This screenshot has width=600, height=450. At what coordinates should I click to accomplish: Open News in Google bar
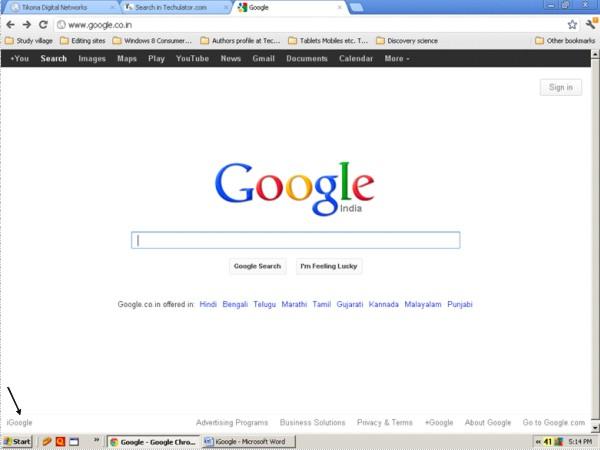pos(230,59)
